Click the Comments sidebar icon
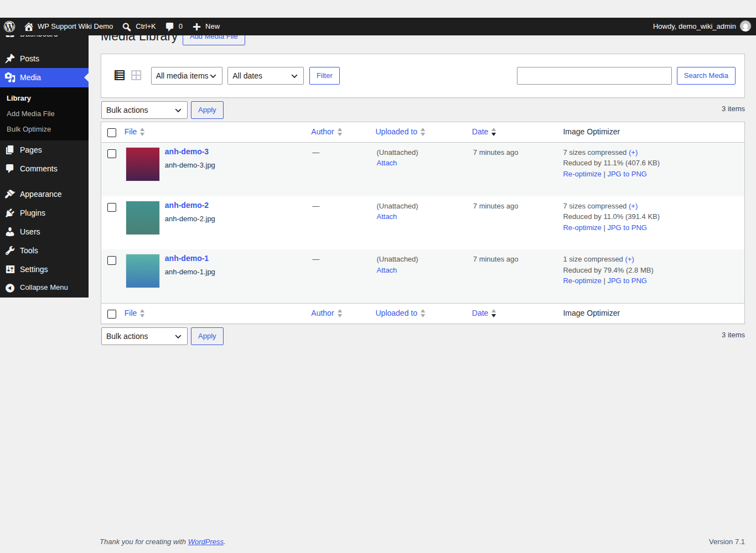This screenshot has width=756, height=553. [10, 169]
